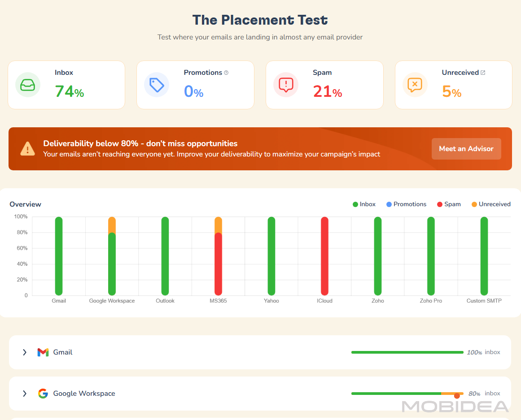Click the Promotions help question icon

[226, 73]
